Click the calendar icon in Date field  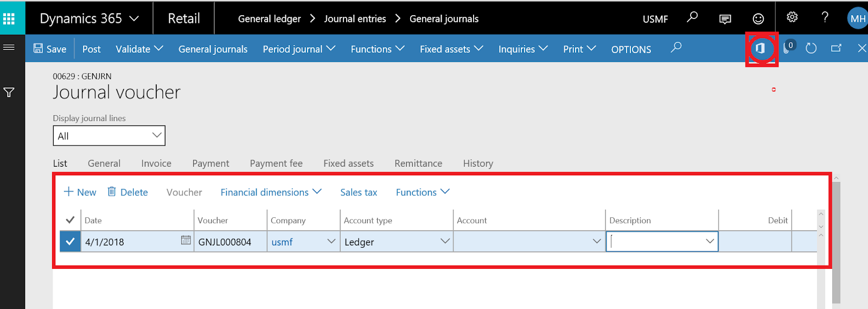click(186, 240)
